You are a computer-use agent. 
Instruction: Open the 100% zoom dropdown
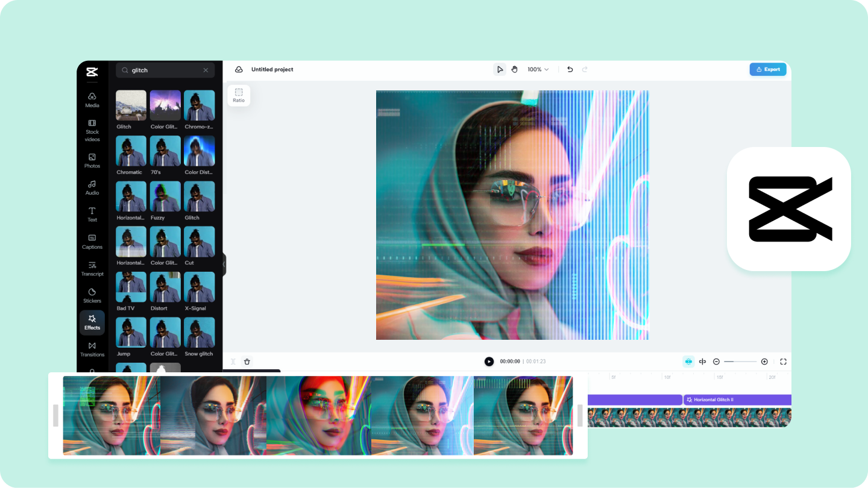pos(537,69)
